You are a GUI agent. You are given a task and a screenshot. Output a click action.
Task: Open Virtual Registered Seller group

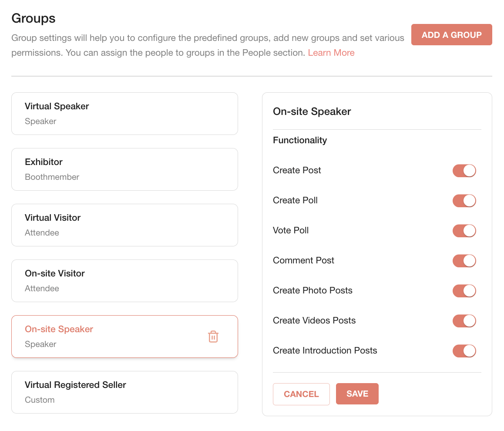point(125,392)
